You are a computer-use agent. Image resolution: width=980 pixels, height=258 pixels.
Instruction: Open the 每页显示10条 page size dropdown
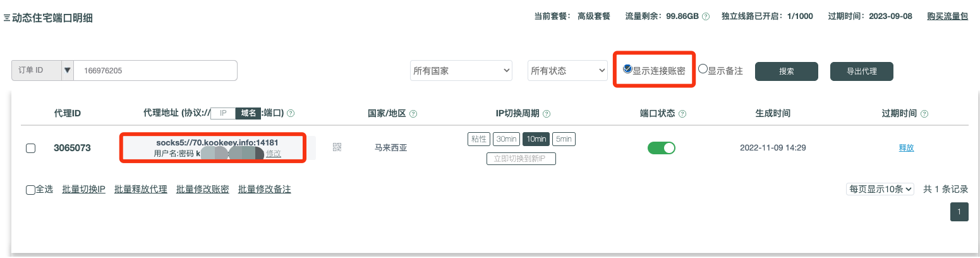[880, 188]
